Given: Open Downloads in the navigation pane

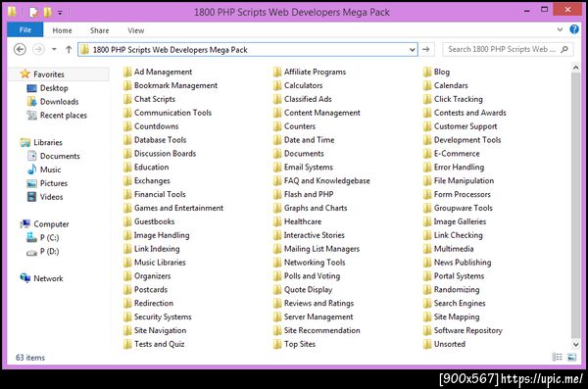Looking at the screenshot, I should (59, 102).
